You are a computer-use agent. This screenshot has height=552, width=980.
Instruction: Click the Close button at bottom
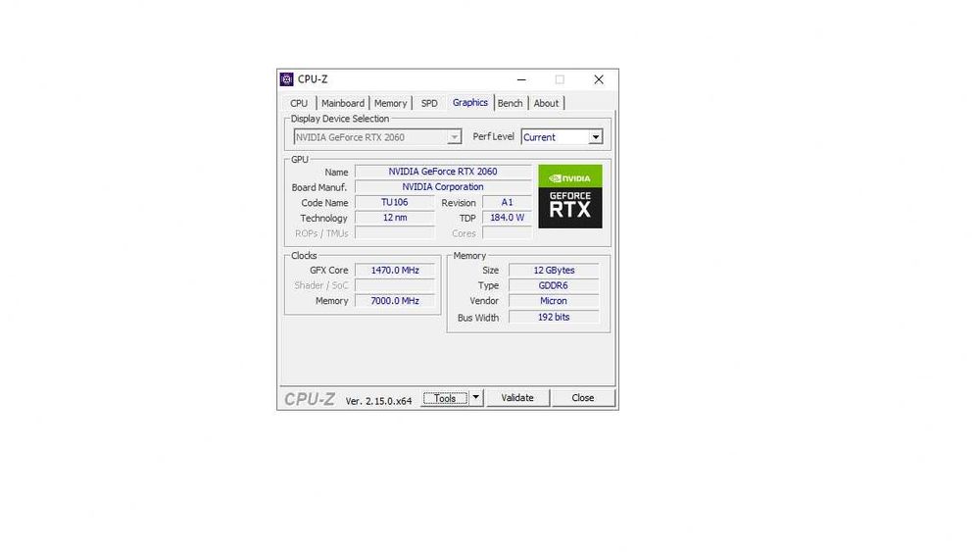(x=582, y=398)
